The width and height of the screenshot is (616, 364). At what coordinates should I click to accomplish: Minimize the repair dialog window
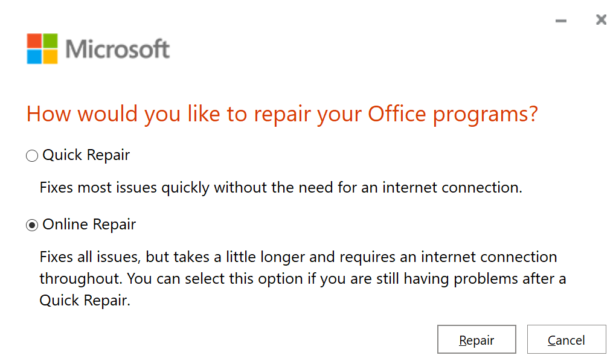point(561,21)
